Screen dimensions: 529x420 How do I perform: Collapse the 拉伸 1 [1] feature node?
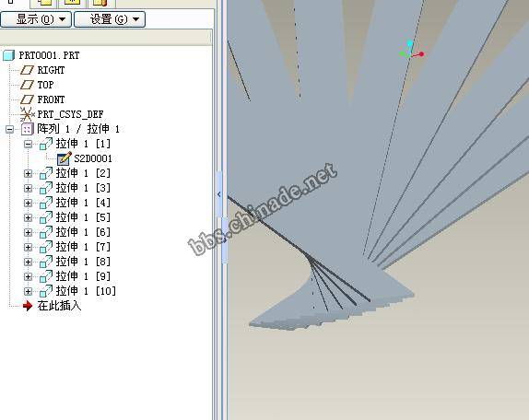tap(29, 145)
